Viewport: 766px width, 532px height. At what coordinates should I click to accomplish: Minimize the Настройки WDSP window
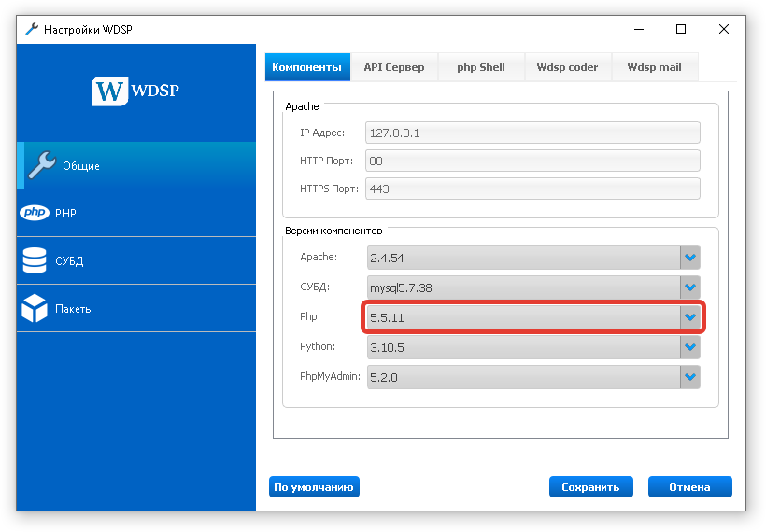(x=639, y=29)
